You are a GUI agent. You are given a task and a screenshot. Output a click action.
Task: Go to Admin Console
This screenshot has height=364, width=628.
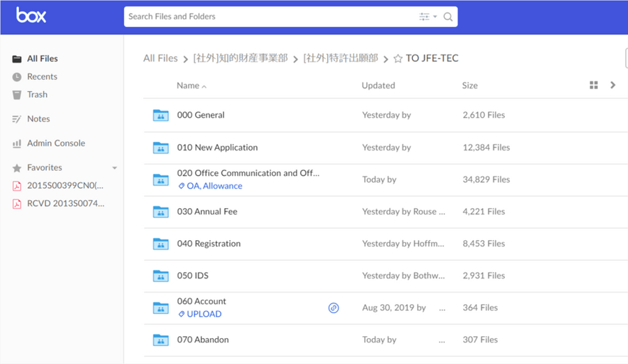click(56, 143)
